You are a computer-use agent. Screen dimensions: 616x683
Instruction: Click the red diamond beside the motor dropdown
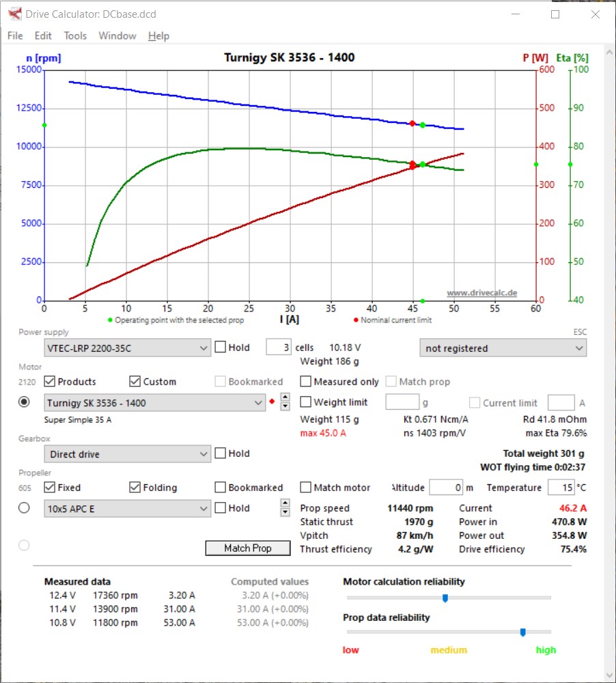click(272, 402)
